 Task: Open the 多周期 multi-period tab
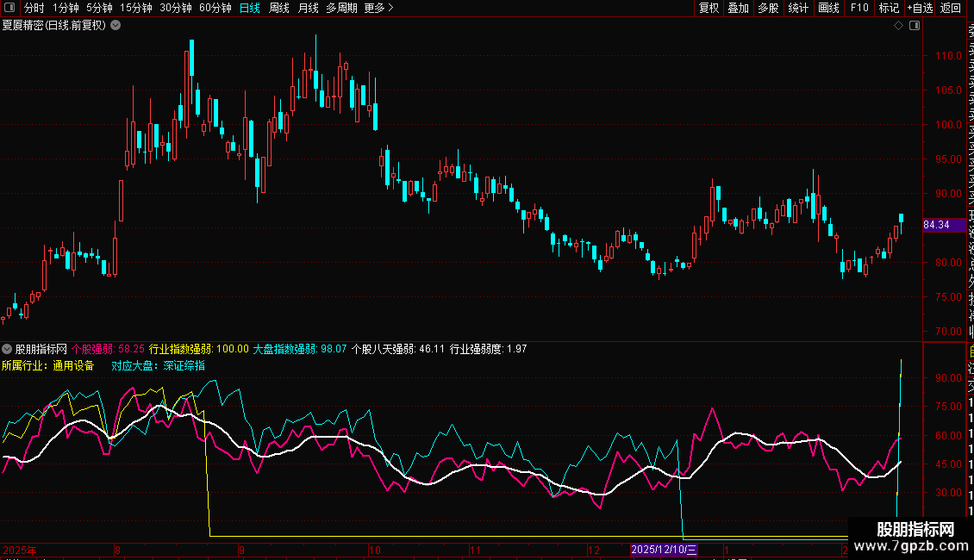(x=342, y=8)
